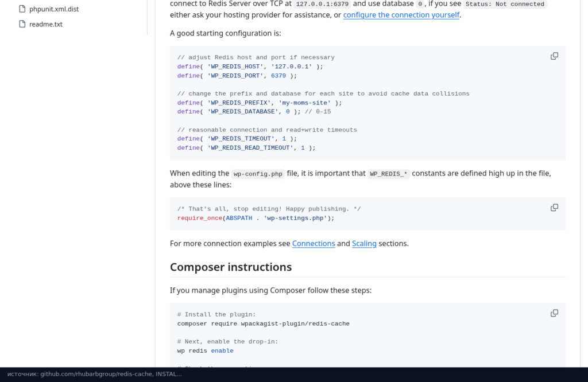Click 'If you manage plugins using Composer' sentence
This screenshot has width=588, height=382.
(270, 291)
